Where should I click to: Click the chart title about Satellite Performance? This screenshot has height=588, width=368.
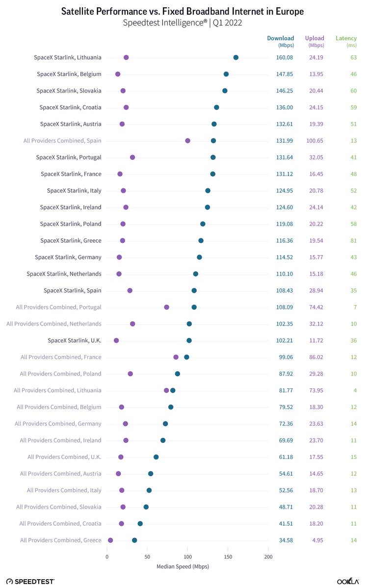(183, 11)
